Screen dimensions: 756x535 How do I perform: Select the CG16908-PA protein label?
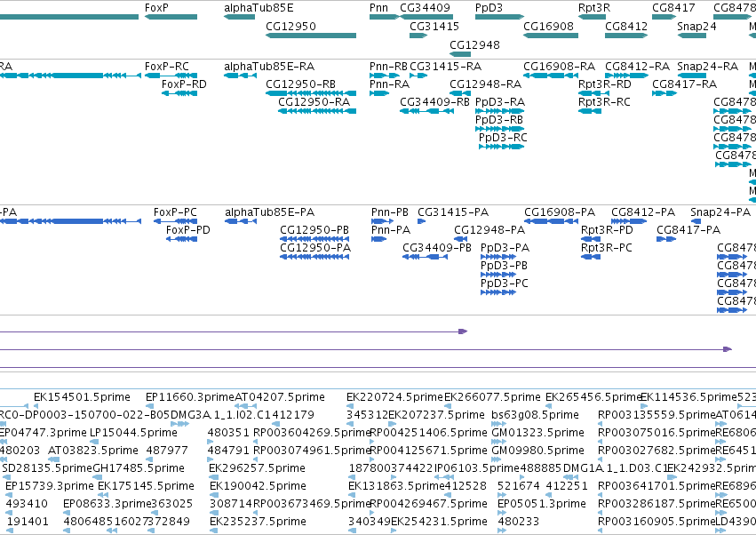560,212
